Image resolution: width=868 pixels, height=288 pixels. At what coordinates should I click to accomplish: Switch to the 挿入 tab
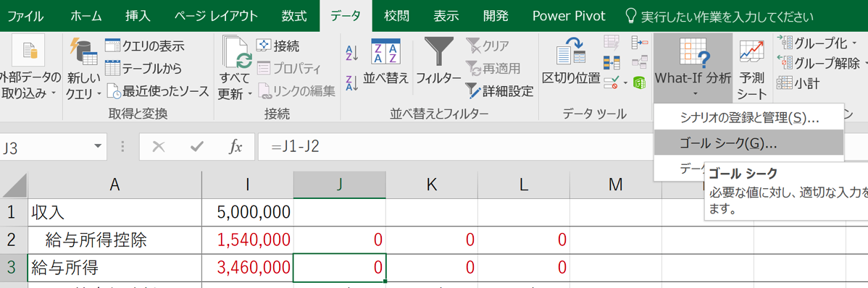point(138,16)
